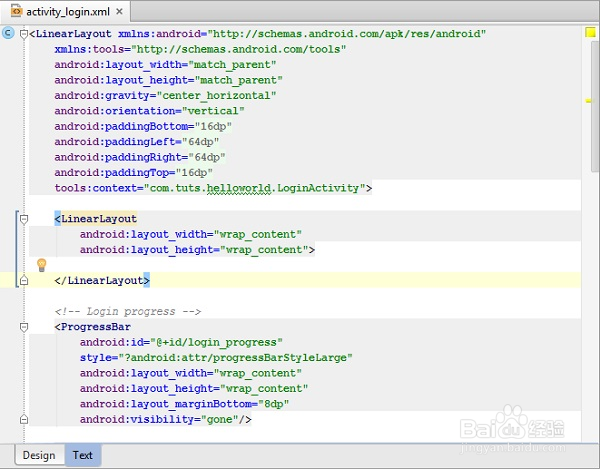Image resolution: width=600 pixels, height=469 pixels.
Task: Collapse the root LinearLayout fold marker
Action: (x=24, y=34)
